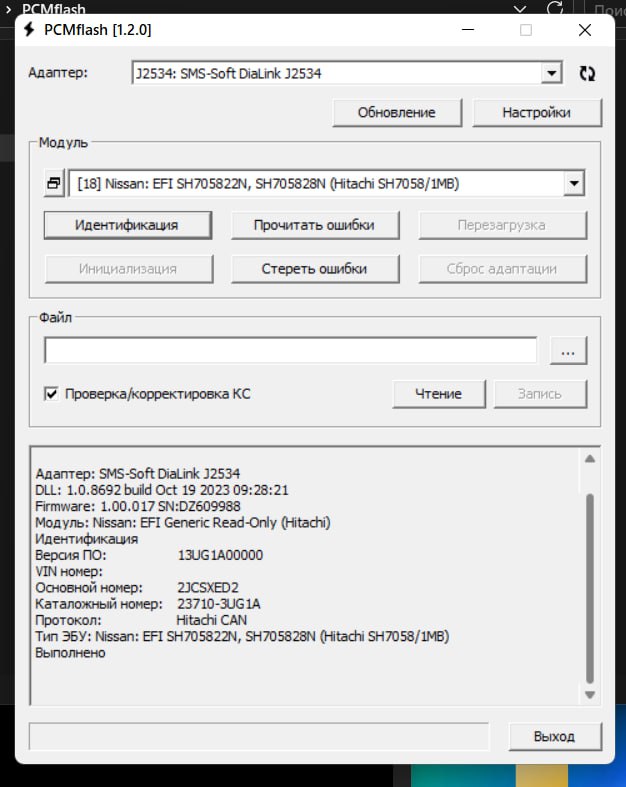Click log line starting with "Тип ЭБУ"
The height and width of the screenshot is (787, 626).
point(242,636)
